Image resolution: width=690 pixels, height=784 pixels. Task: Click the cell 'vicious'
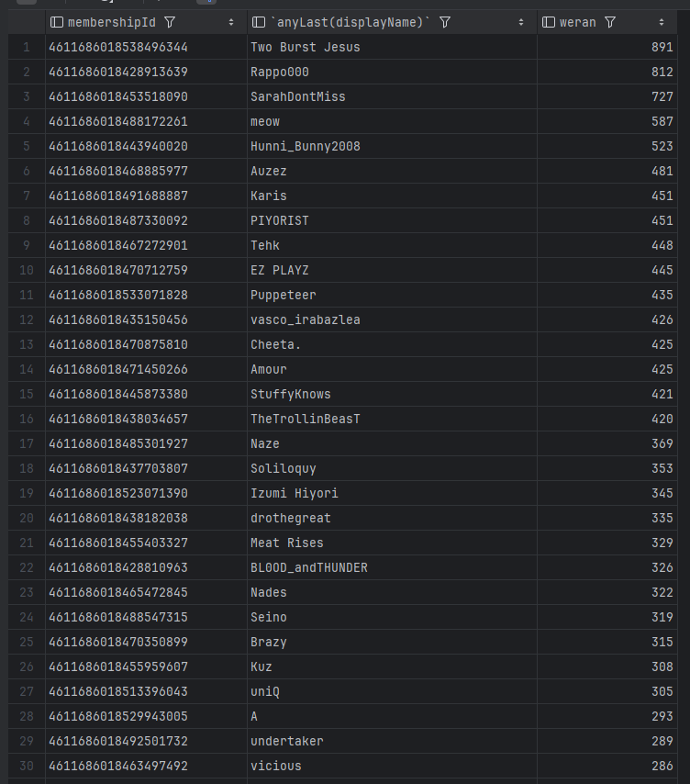click(x=392, y=766)
